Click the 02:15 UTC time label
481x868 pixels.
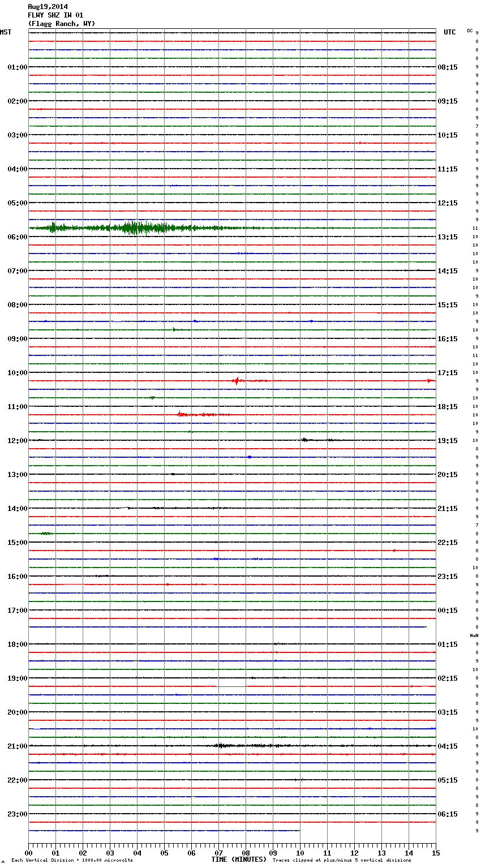click(x=448, y=678)
